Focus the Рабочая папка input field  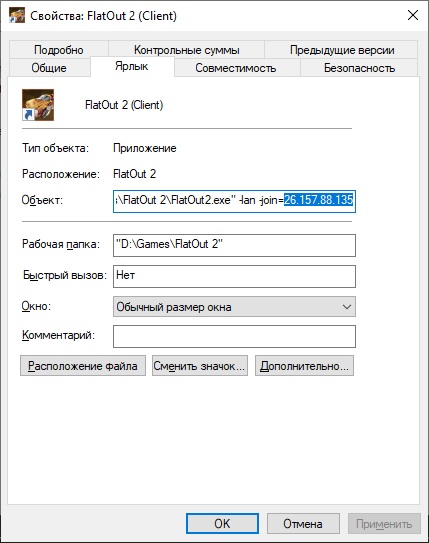click(x=234, y=245)
